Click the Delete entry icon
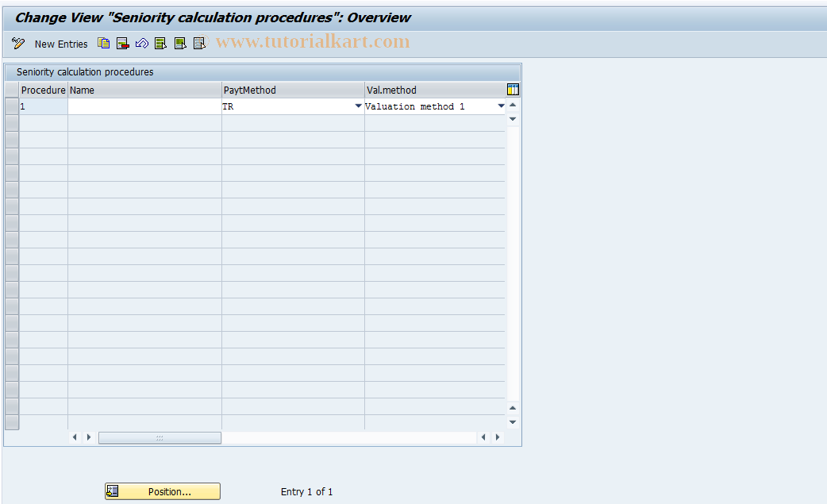This screenshot has height=504, width=827. pyautogui.click(x=123, y=43)
